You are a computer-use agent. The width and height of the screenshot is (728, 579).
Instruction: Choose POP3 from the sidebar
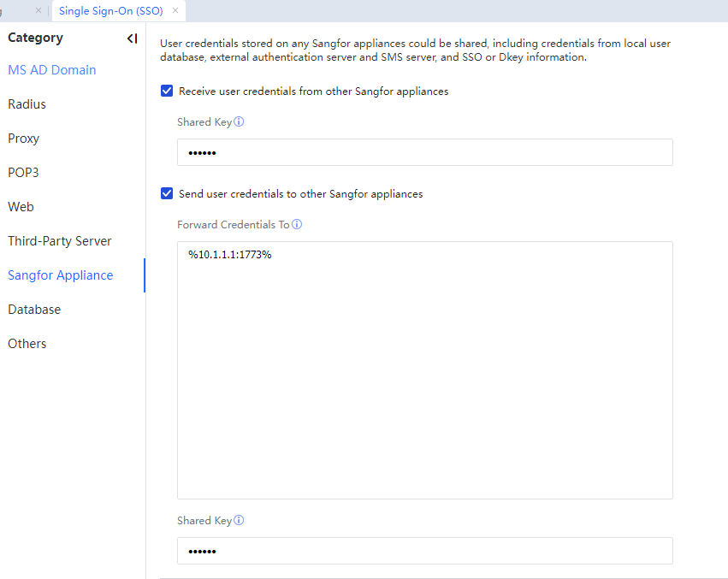(x=24, y=173)
